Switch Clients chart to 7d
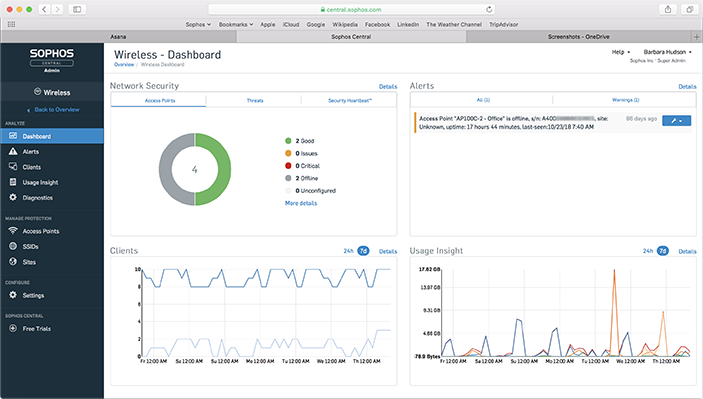 pos(363,251)
